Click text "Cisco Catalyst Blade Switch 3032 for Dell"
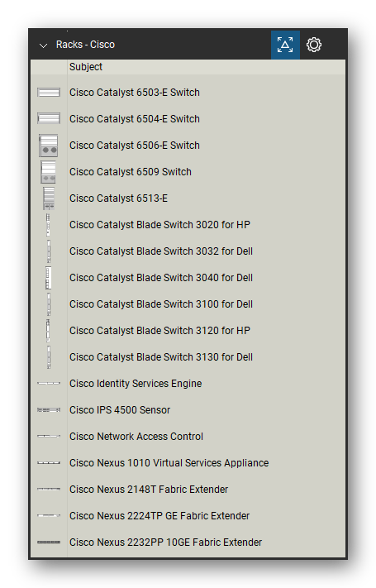Image resolution: width=376 pixels, height=588 pixels. click(161, 251)
